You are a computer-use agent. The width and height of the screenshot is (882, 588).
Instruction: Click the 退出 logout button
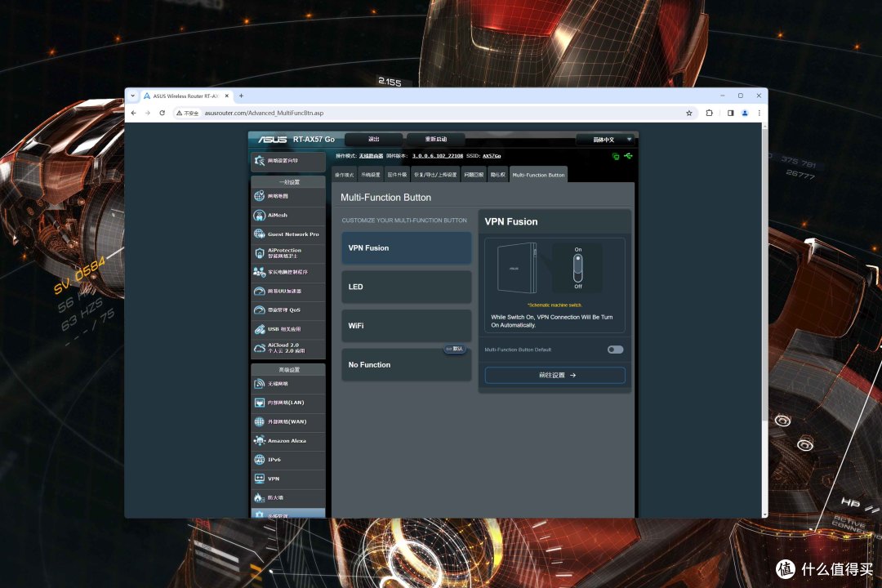[373, 139]
